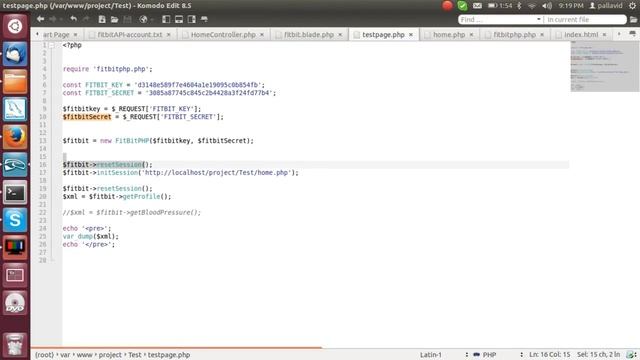Click folder icon right of search bar
The height and width of the screenshot is (360, 640).
click(633, 20)
